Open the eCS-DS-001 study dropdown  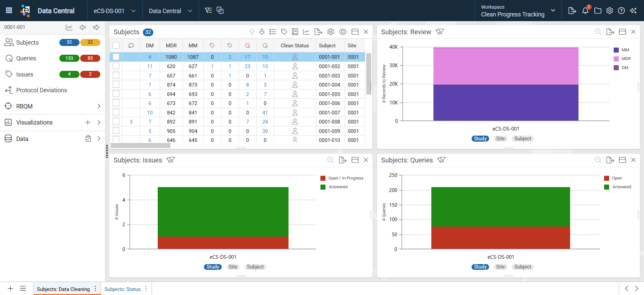[x=114, y=11]
